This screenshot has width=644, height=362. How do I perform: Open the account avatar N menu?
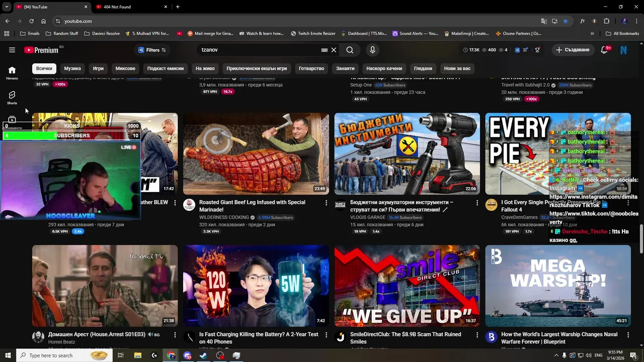click(623, 50)
